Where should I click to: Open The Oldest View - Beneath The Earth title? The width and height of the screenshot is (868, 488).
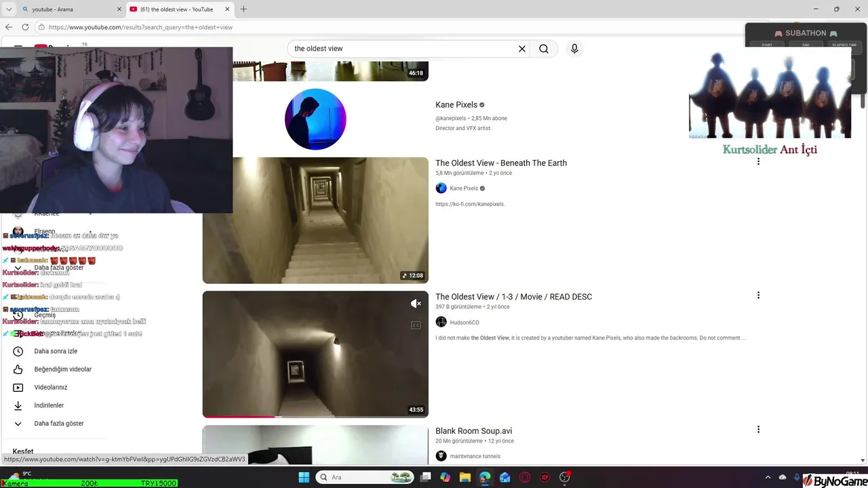point(501,163)
